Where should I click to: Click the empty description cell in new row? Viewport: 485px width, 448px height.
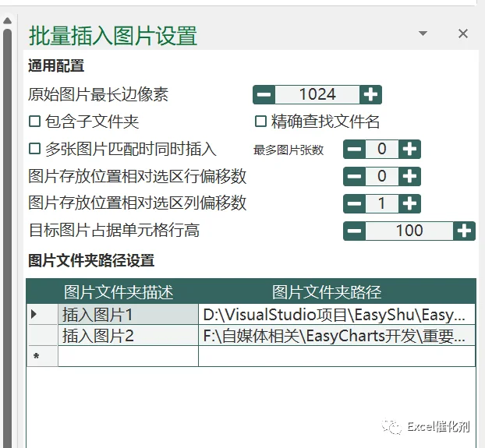(x=128, y=356)
